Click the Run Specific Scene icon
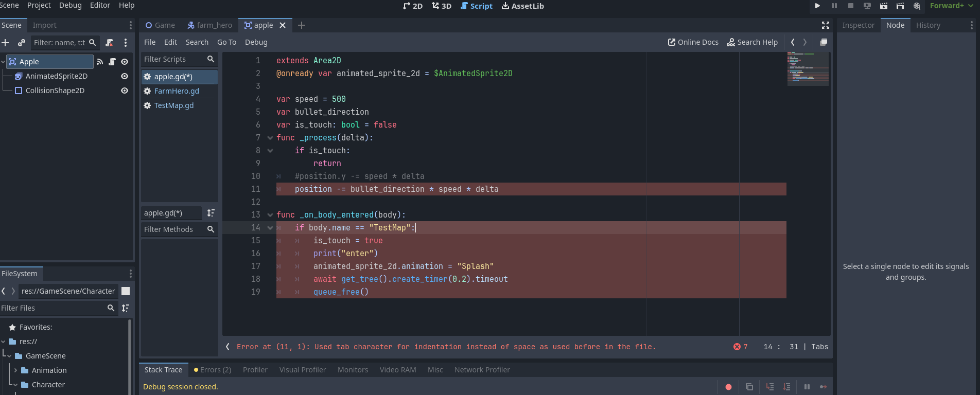Image resolution: width=980 pixels, height=395 pixels. (x=900, y=6)
